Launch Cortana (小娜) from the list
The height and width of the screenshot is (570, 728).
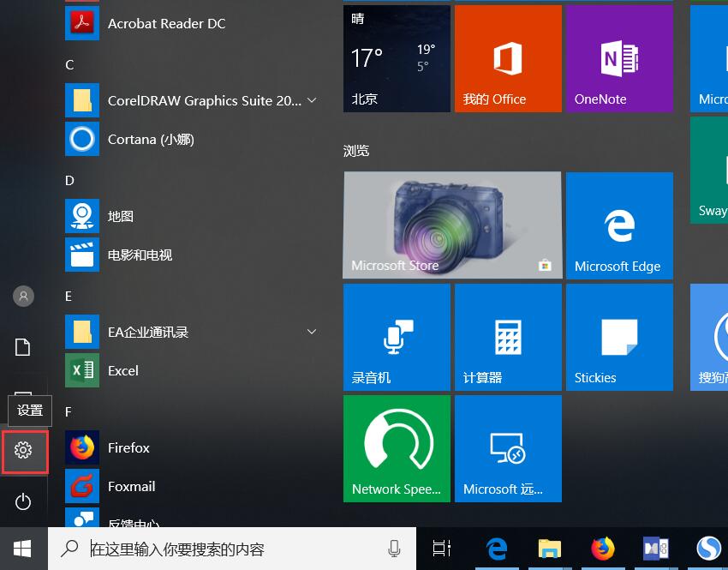190,139
